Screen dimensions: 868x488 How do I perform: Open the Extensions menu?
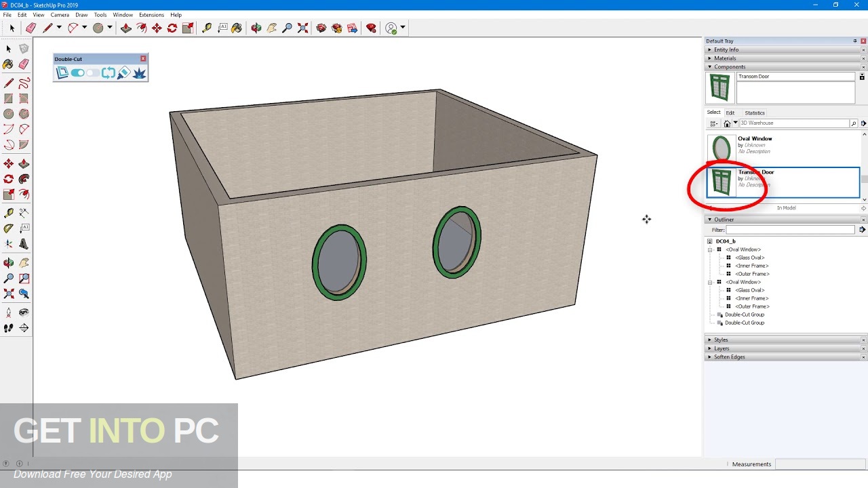click(151, 14)
